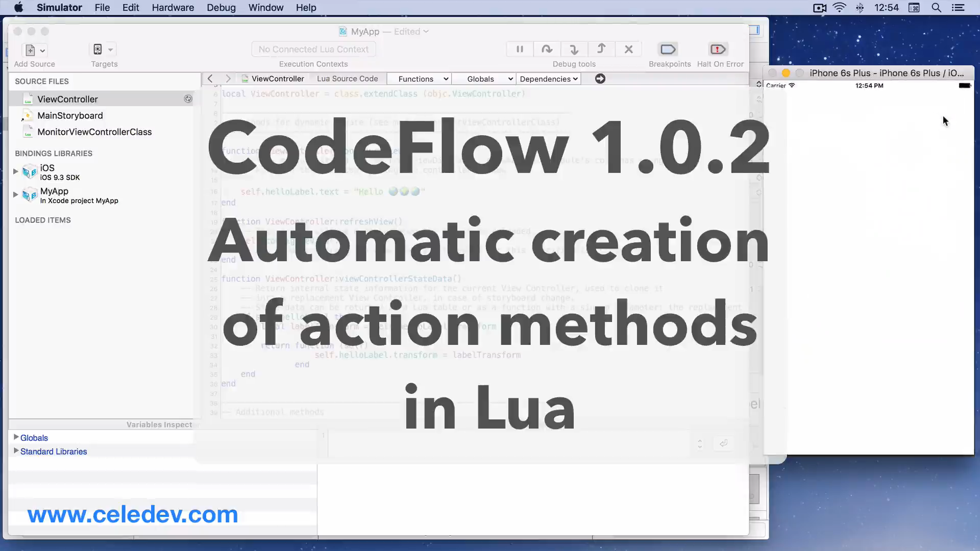Click the circular arrow button beside Dependencies
The height and width of the screenshot is (551, 980).
pyautogui.click(x=600, y=79)
